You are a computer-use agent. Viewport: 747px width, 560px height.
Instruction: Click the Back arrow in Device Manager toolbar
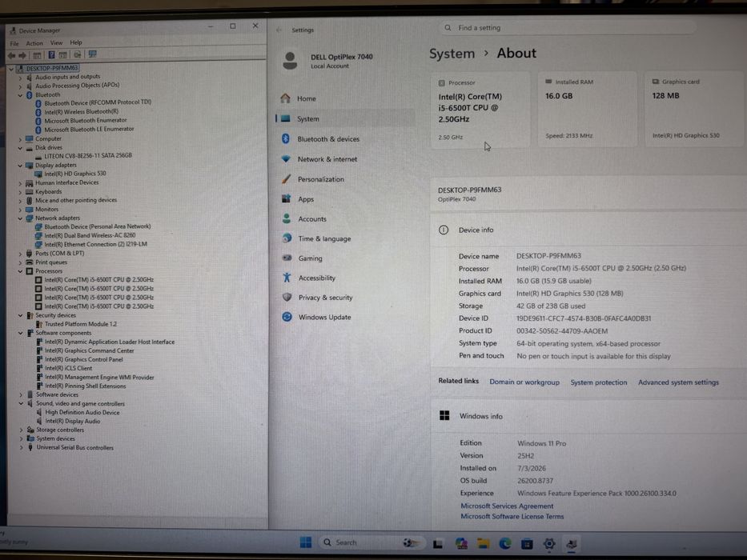(11, 55)
